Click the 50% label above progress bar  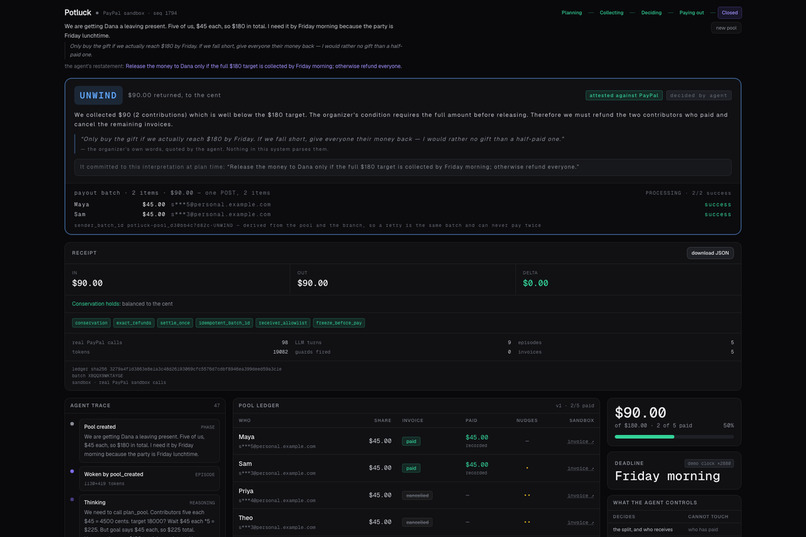click(x=728, y=426)
